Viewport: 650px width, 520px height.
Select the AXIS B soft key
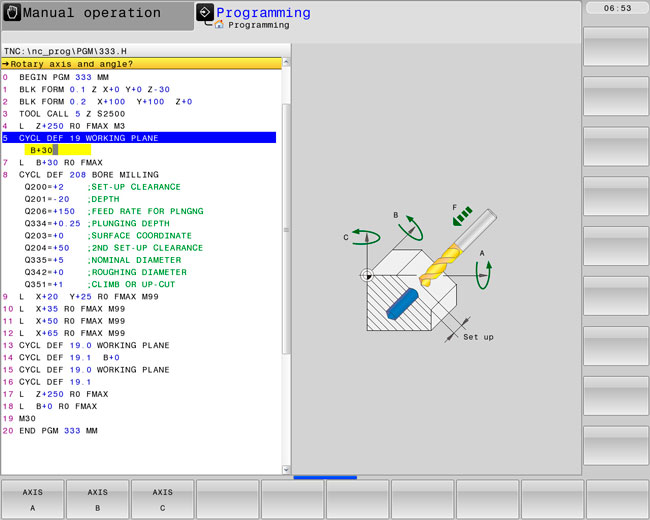(97, 499)
